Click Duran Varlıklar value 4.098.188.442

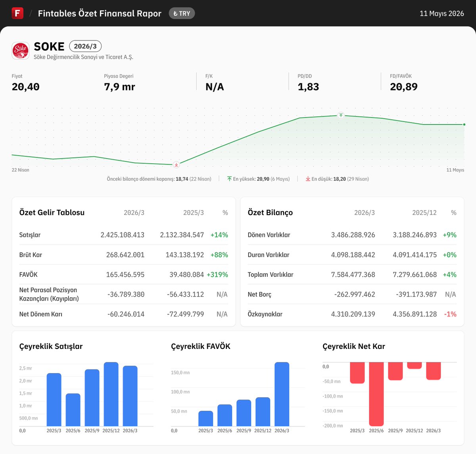click(x=353, y=255)
